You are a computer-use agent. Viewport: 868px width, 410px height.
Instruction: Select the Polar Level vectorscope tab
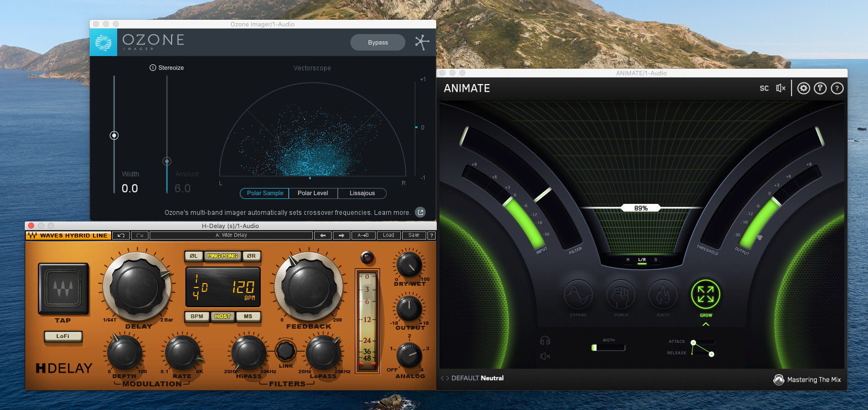pyautogui.click(x=312, y=193)
